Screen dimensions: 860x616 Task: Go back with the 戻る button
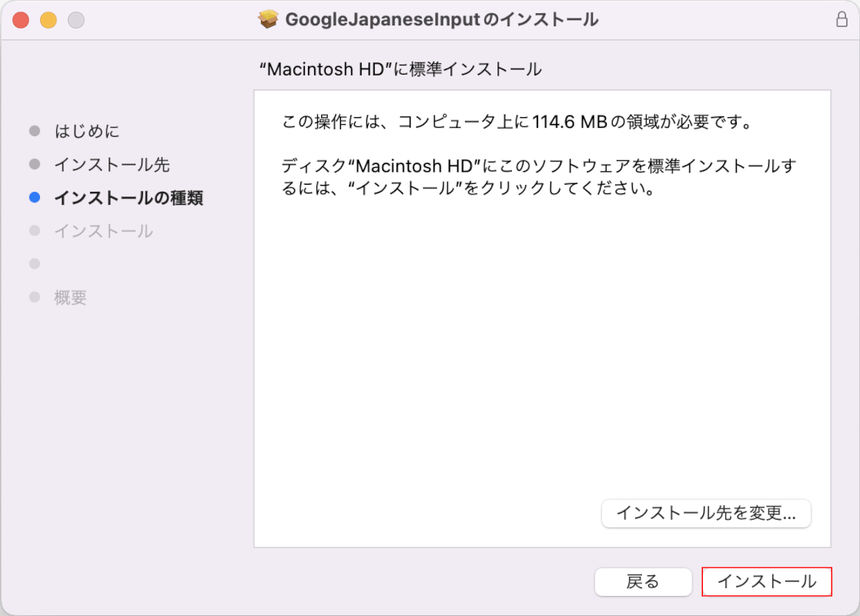[x=643, y=581]
